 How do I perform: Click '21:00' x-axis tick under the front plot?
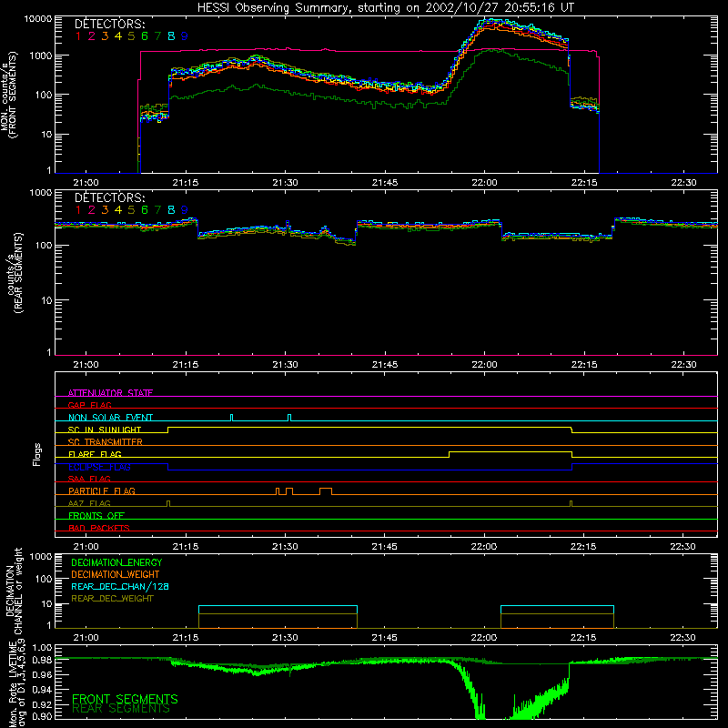pos(86,183)
